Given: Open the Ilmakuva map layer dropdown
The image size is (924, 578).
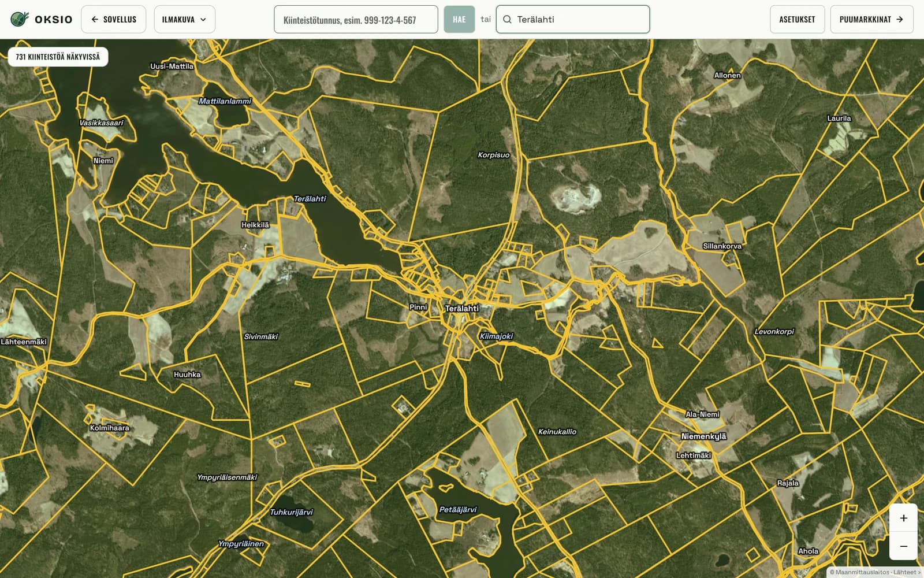Looking at the screenshot, I should tap(185, 19).
